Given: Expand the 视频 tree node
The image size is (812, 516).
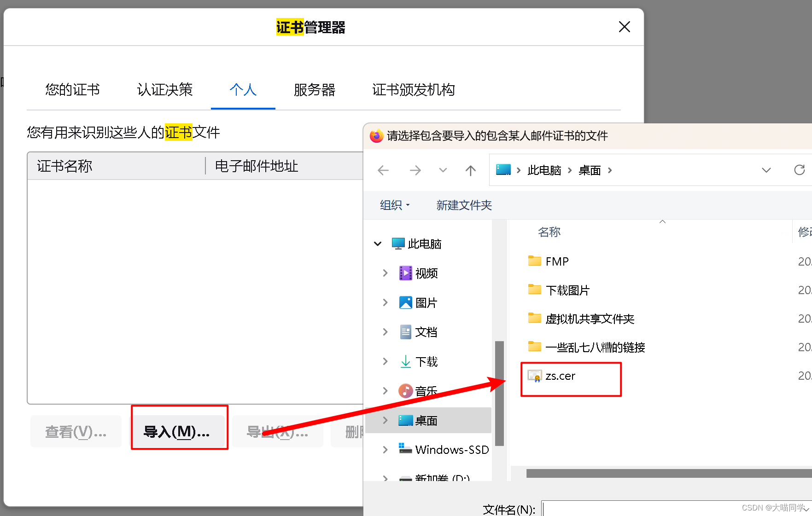Looking at the screenshot, I should (386, 272).
